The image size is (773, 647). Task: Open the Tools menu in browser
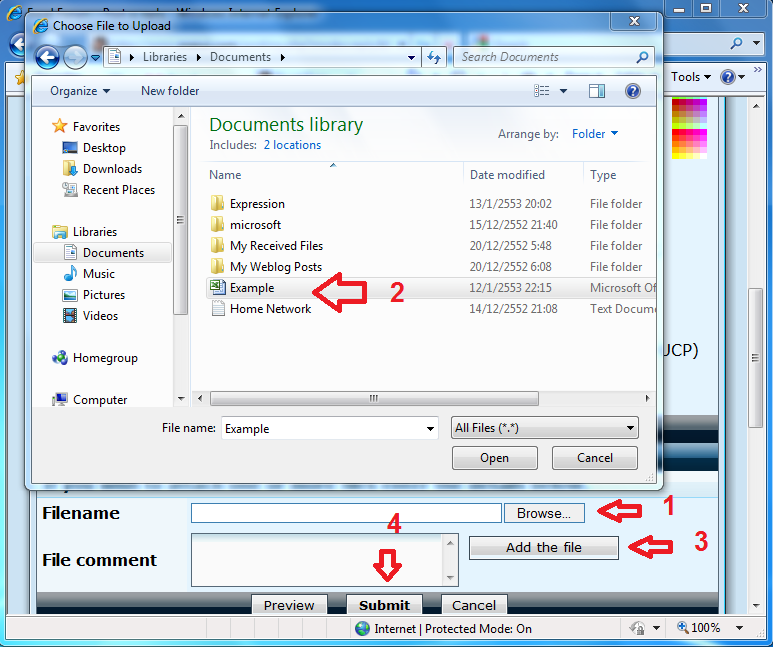[x=690, y=77]
